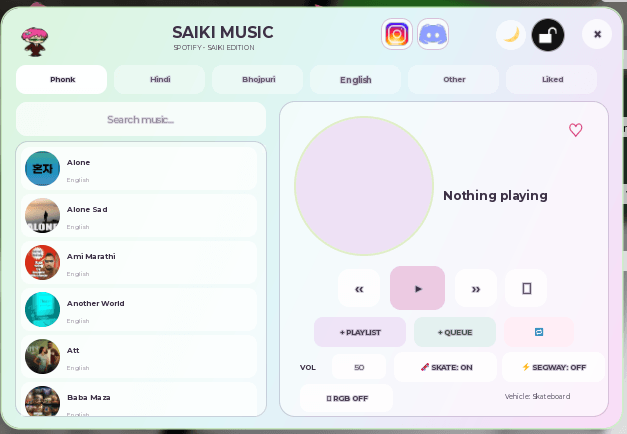Click the 'Ami Marathi' song title
This screenshot has width=627, height=434.
point(91,256)
